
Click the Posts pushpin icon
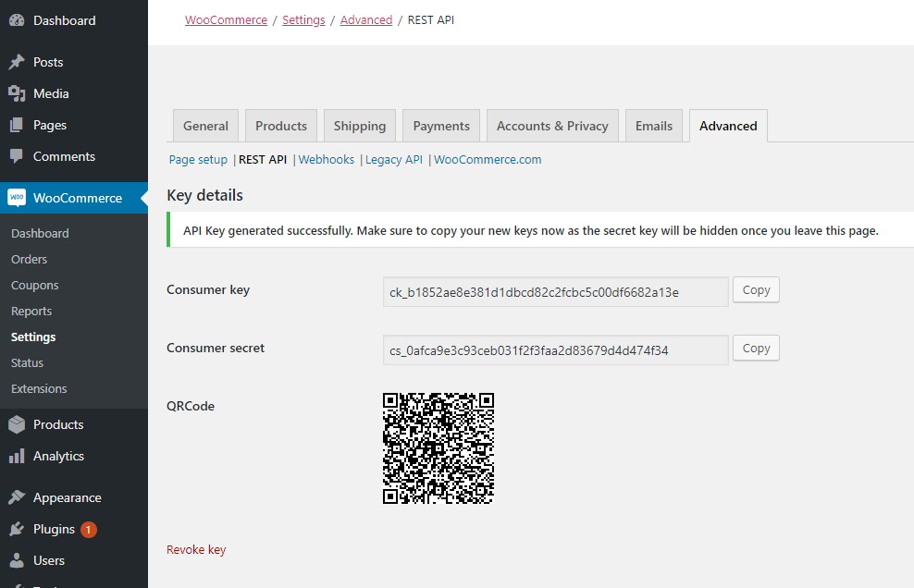point(17,62)
